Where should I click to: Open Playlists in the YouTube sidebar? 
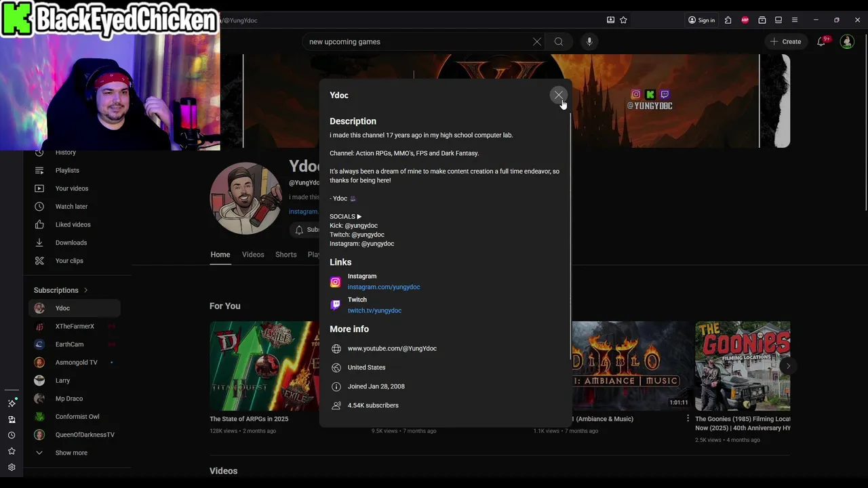click(75, 170)
